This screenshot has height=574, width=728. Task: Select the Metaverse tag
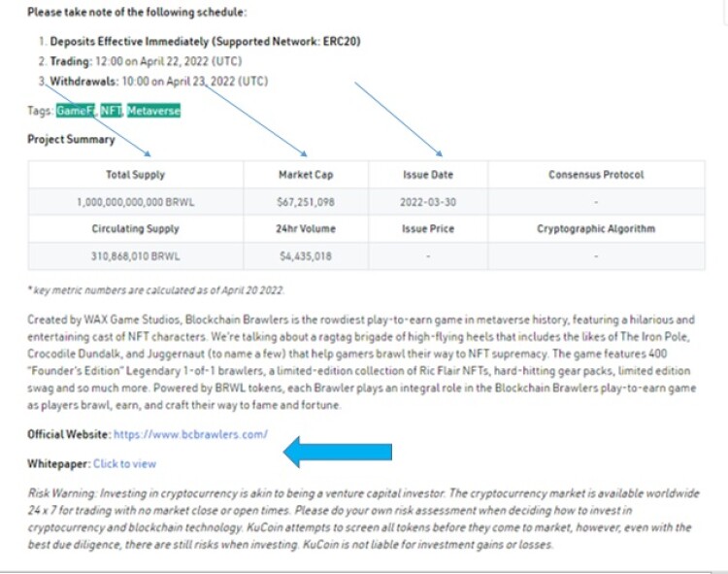153,111
